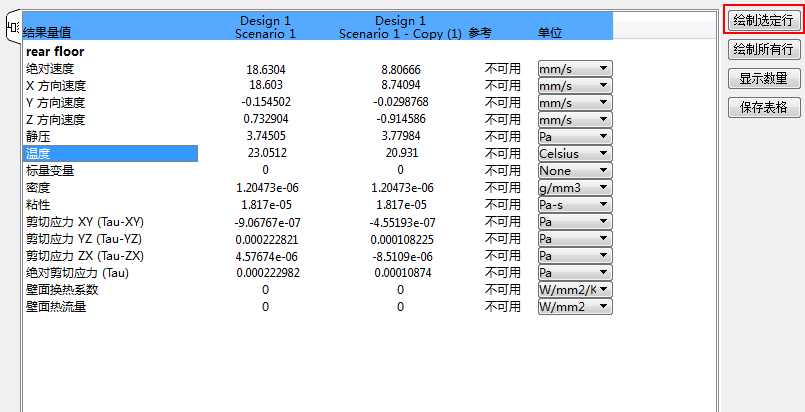The image size is (805, 412).
Task: Click the 绘制所有行 button
Action: (764, 50)
